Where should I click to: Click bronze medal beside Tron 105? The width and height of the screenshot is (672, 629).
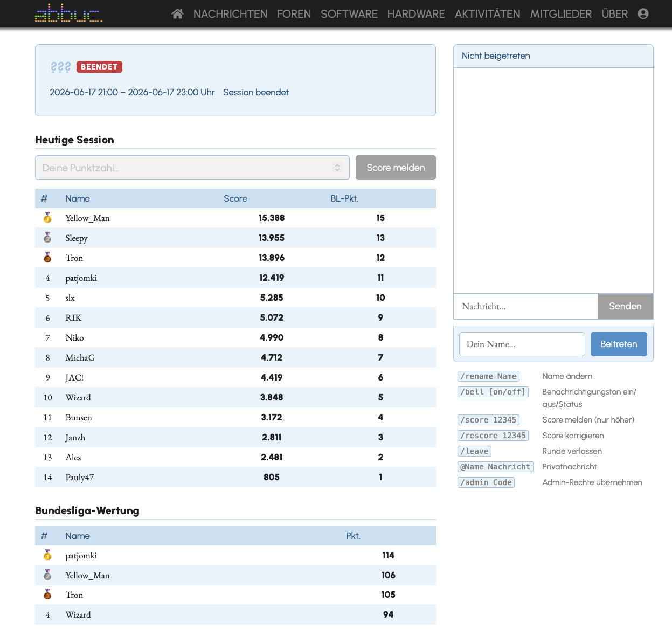[x=47, y=595]
